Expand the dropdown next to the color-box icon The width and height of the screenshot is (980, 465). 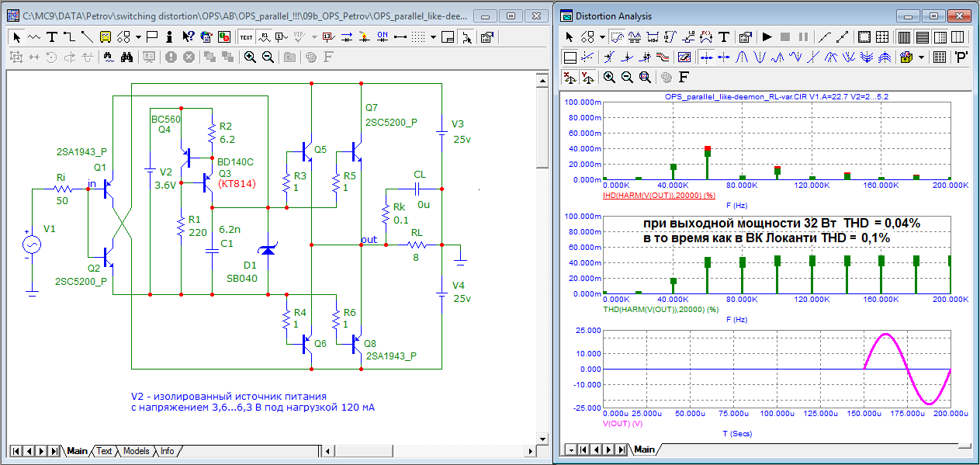(x=921, y=57)
